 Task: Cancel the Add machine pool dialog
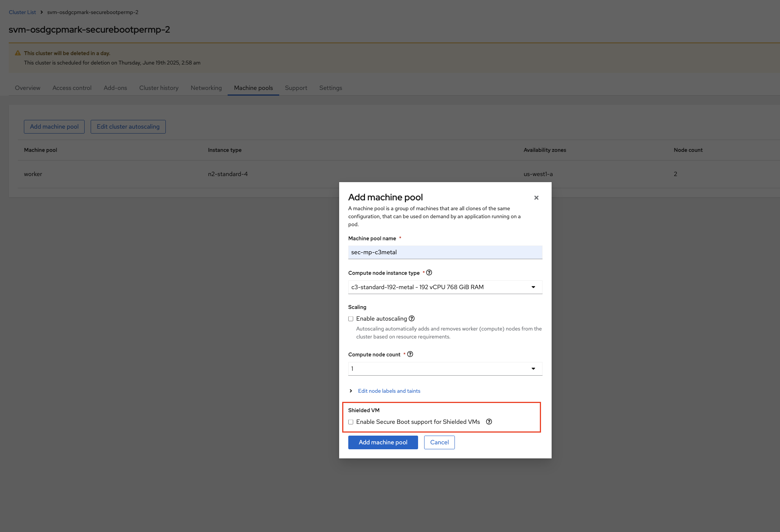(439, 442)
